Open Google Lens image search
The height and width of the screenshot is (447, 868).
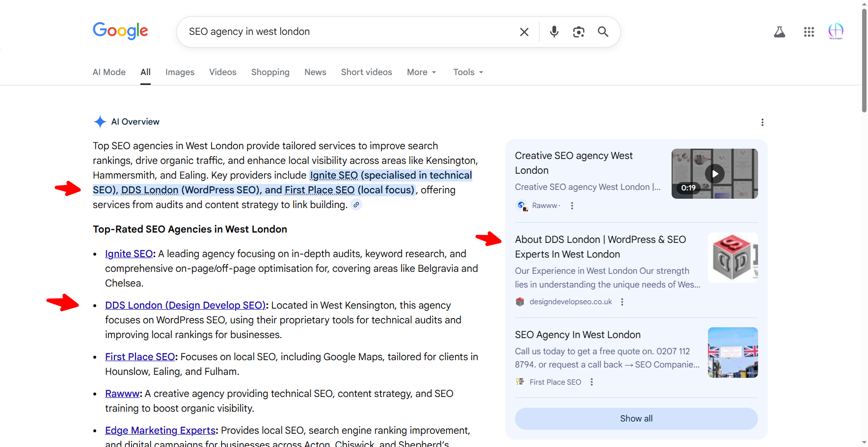(x=578, y=31)
